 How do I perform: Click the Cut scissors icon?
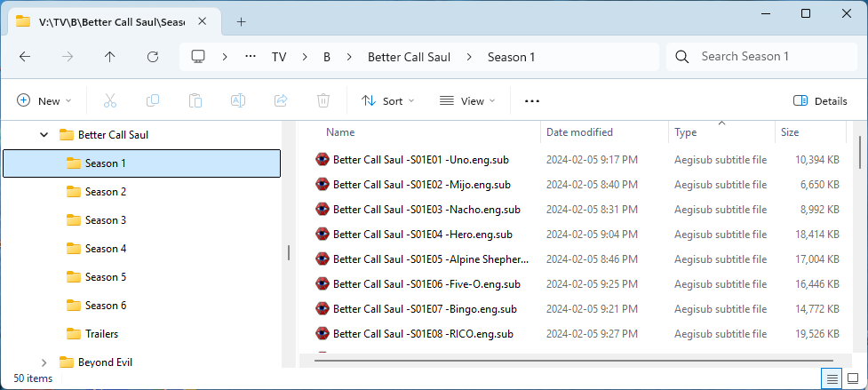pos(109,100)
